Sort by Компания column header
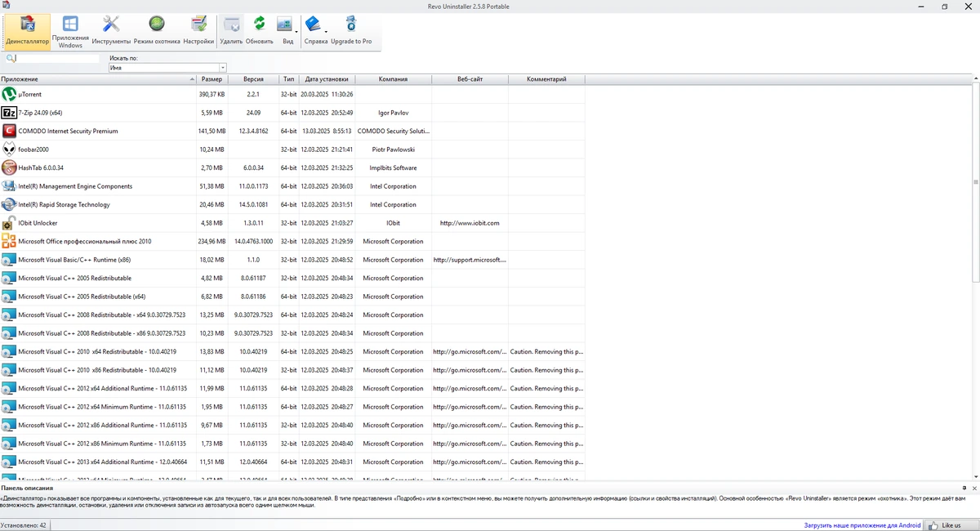The image size is (980, 531). click(x=393, y=79)
